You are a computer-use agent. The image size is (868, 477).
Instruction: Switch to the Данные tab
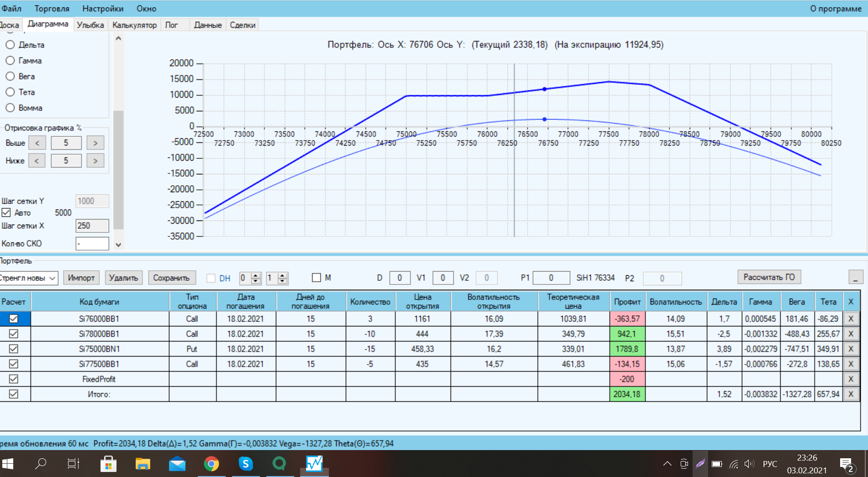pos(208,25)
